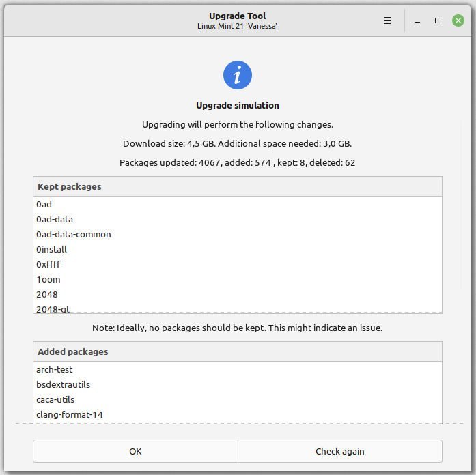Select the clang-format-14 package entry
The image size is (476, 475).
tap(70, 414)
